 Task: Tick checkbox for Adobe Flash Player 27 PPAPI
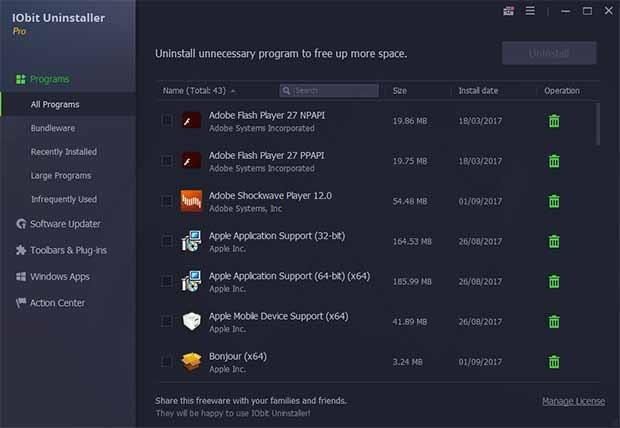pyautogui.click(x=167, y=161)
